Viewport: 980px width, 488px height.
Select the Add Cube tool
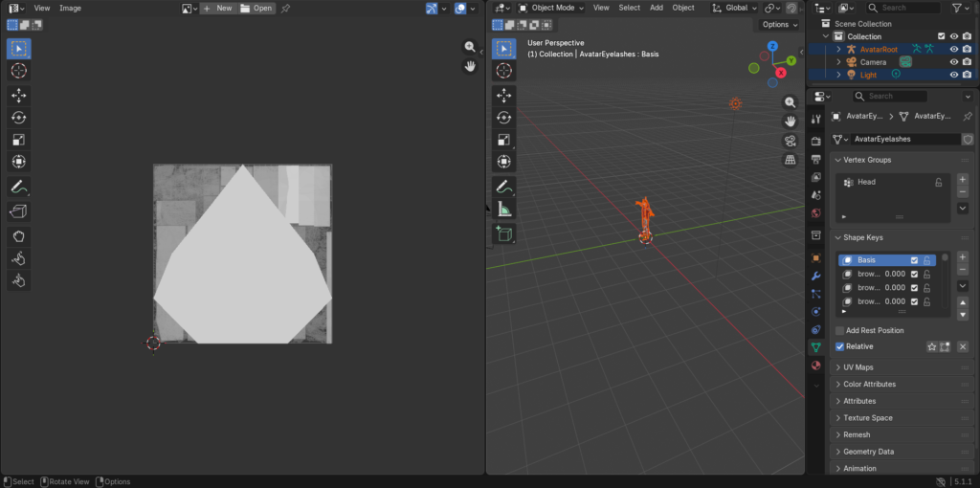(x=503, y=234)
